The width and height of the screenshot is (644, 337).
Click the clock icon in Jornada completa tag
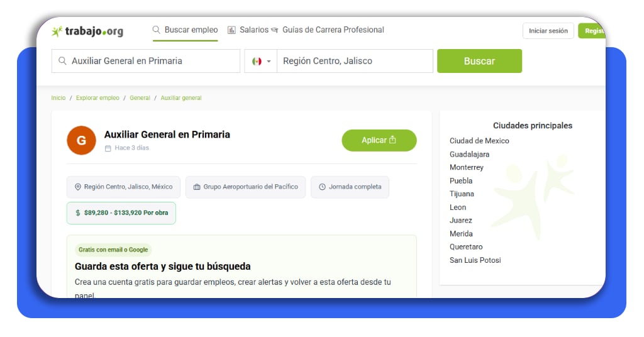coord(323,187)
